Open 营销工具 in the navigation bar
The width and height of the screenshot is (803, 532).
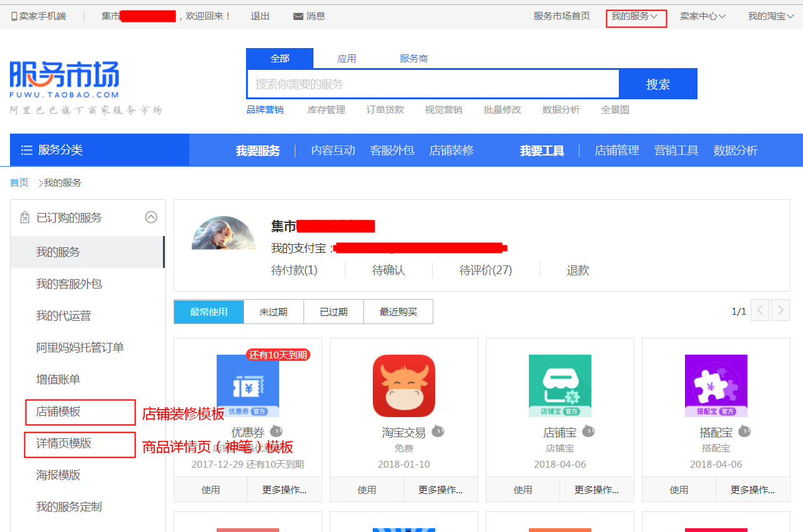[x=676, y=150]
